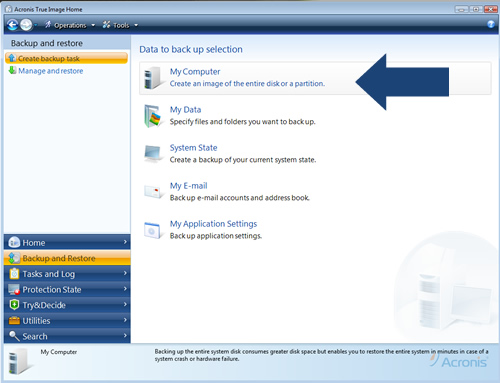Click 'Create an image of the entire disk or a partition.'
Image resolution: width=500 pixels, height=383 pixels.
247,83
